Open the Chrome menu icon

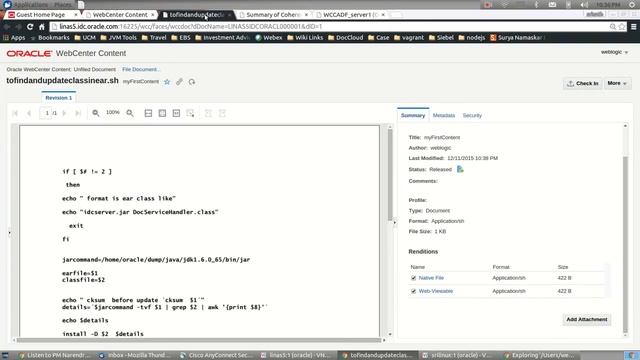click(633, 27)
